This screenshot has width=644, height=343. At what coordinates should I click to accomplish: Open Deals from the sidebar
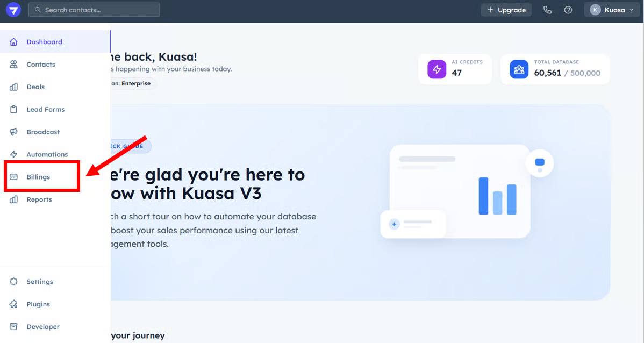tap(35, 87)
